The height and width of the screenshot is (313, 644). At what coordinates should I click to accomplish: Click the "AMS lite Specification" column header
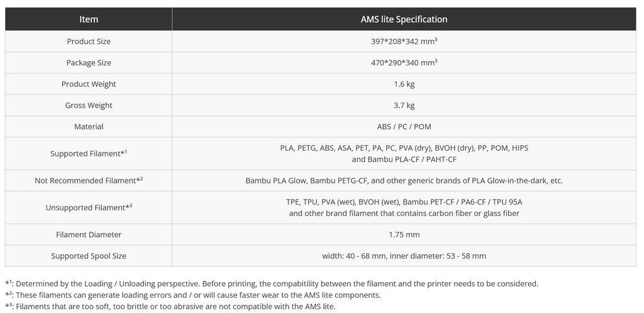point(404,20)
